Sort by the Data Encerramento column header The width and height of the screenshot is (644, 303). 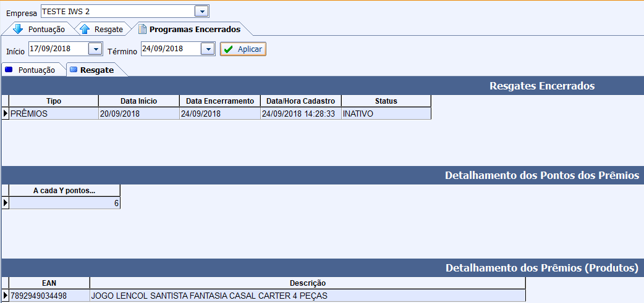[x=219, y=101]
